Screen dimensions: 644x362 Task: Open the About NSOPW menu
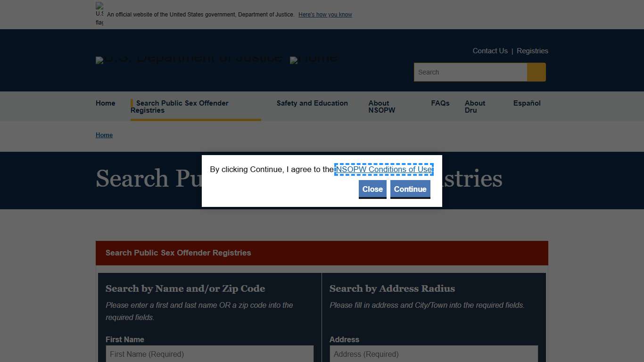382,107
